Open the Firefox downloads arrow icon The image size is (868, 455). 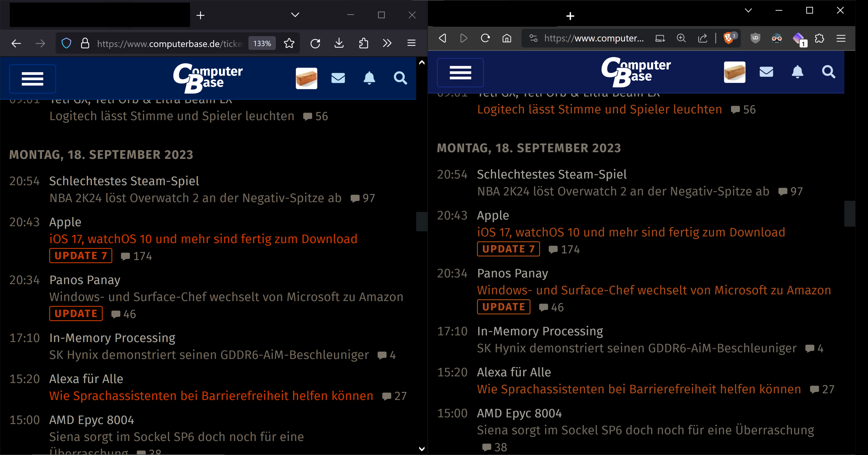point(339,43)
